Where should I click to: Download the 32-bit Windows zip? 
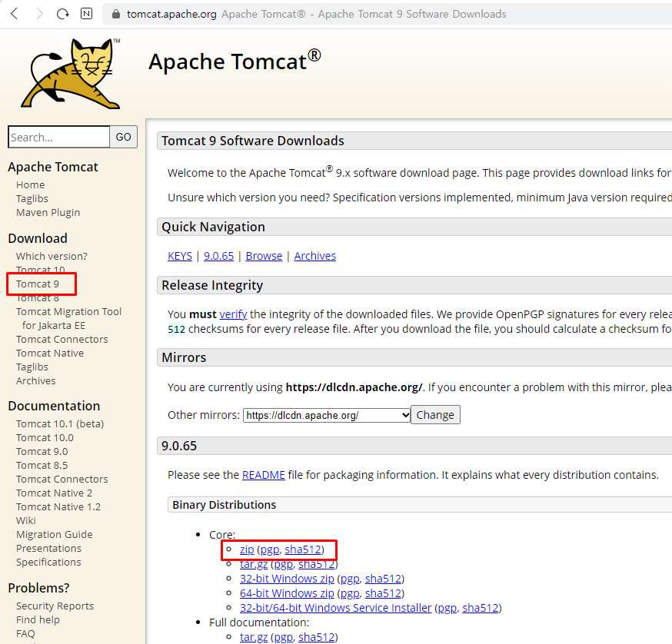pyautogui.click(x=287, y=579)
